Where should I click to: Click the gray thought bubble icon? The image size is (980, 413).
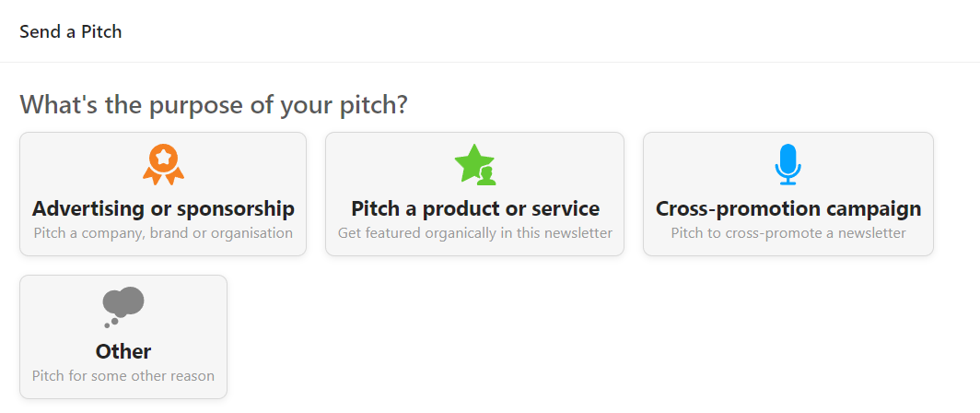click(x=123, y=305)
